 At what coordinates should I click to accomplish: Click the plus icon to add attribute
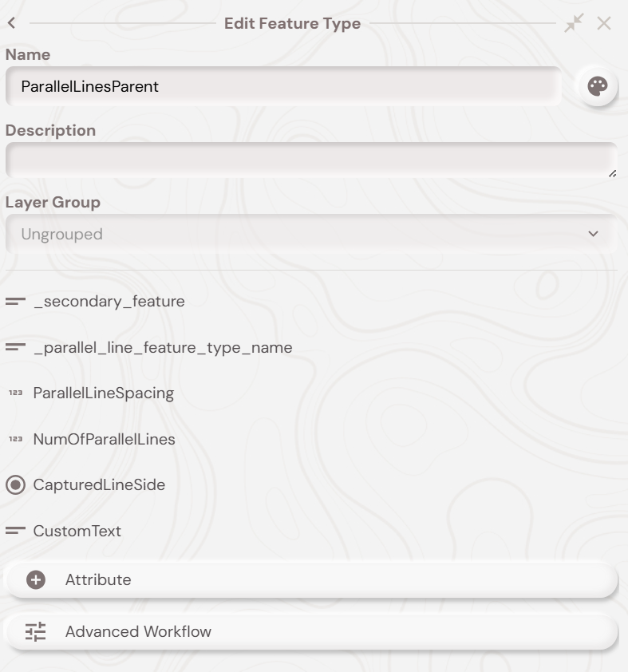point(36,580)
